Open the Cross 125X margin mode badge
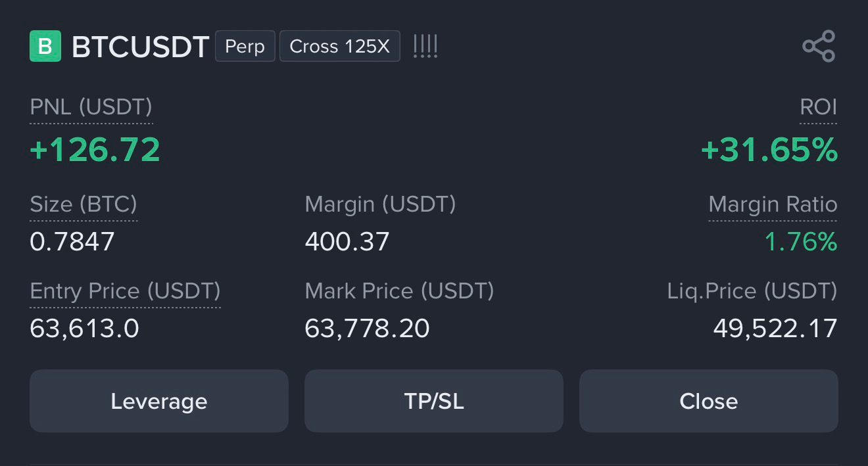The width and height of the screenshot is (868, 466). click(x=340, y=46)
